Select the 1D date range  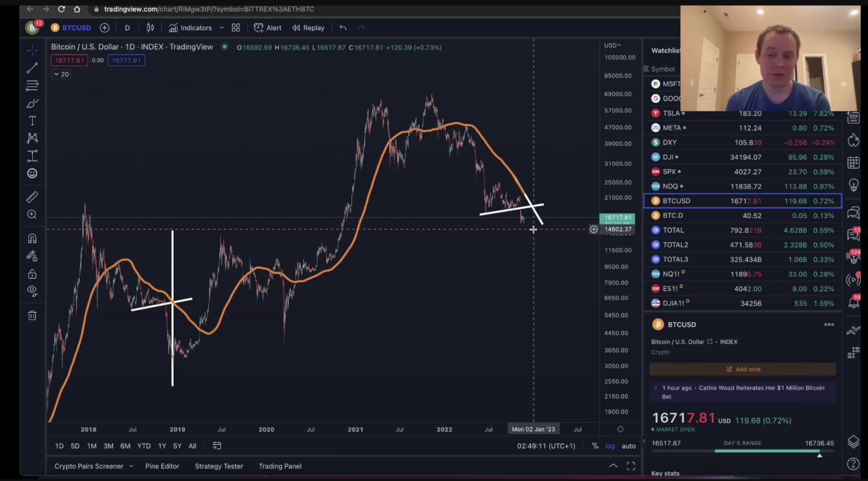click(x=59, y=446)
